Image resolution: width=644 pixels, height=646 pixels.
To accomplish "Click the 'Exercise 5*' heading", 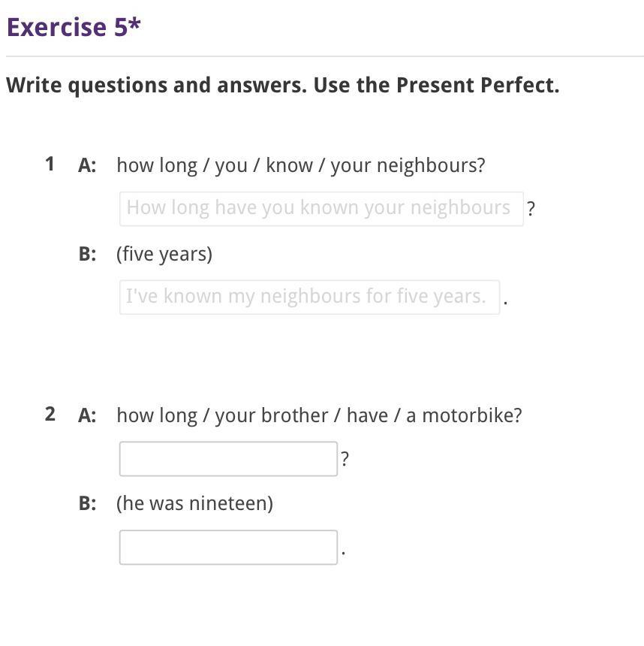I will [x=74, y=27].
